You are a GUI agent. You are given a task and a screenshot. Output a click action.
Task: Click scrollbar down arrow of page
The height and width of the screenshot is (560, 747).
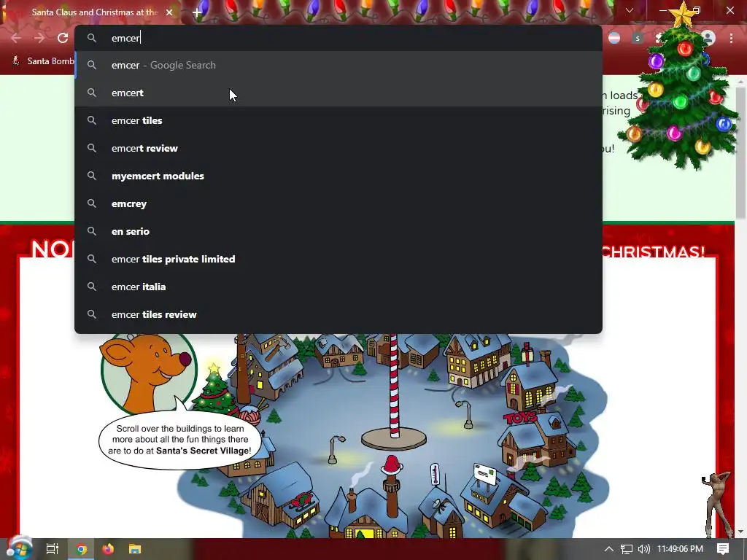point(741,532)
